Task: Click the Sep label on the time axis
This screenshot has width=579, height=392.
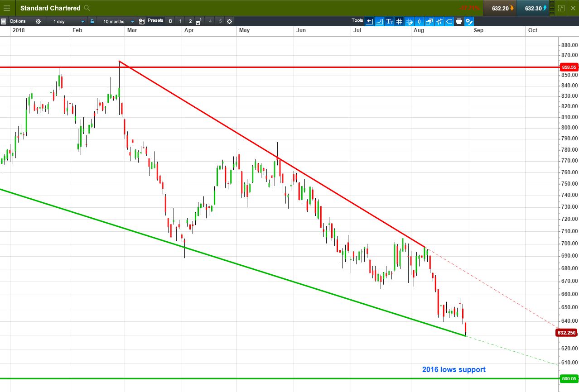Action: click(x=478, y=30)
